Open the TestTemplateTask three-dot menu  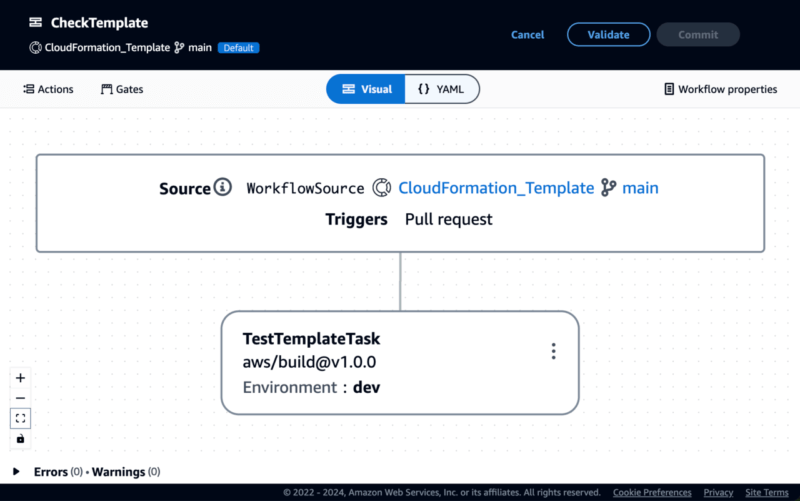pos(554,351)
